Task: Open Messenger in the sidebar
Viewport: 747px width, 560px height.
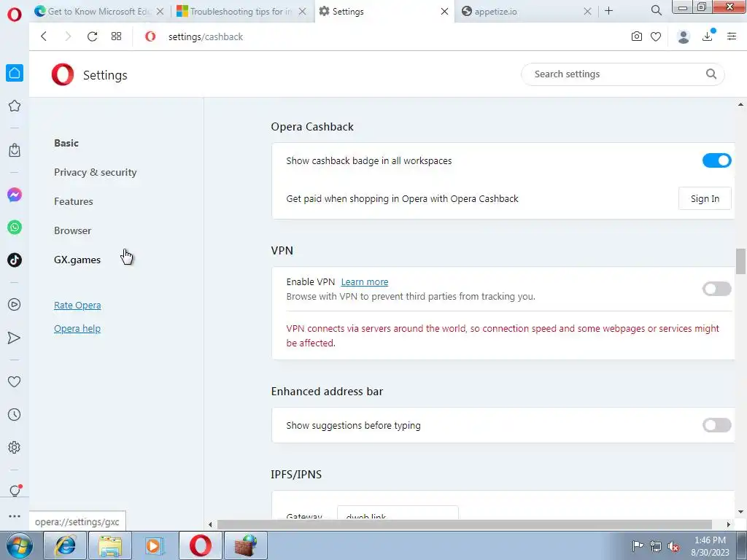Action: click(x=15, y=195)
